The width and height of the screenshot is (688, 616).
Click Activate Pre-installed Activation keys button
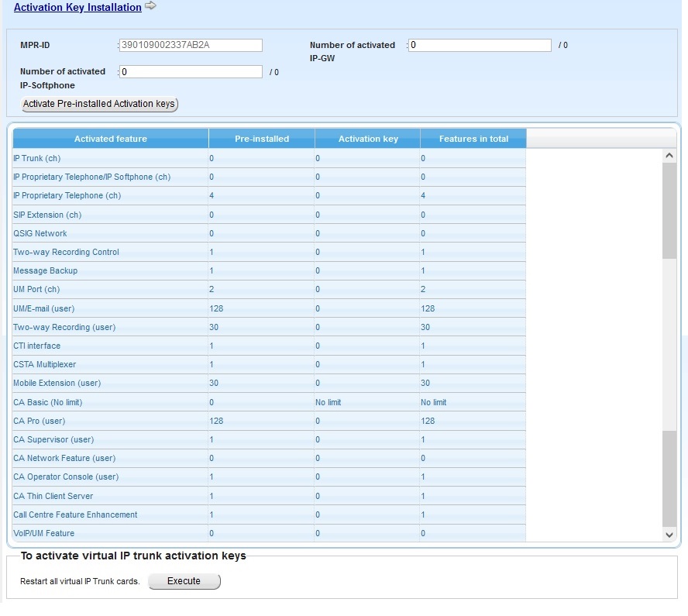[99, 104]
